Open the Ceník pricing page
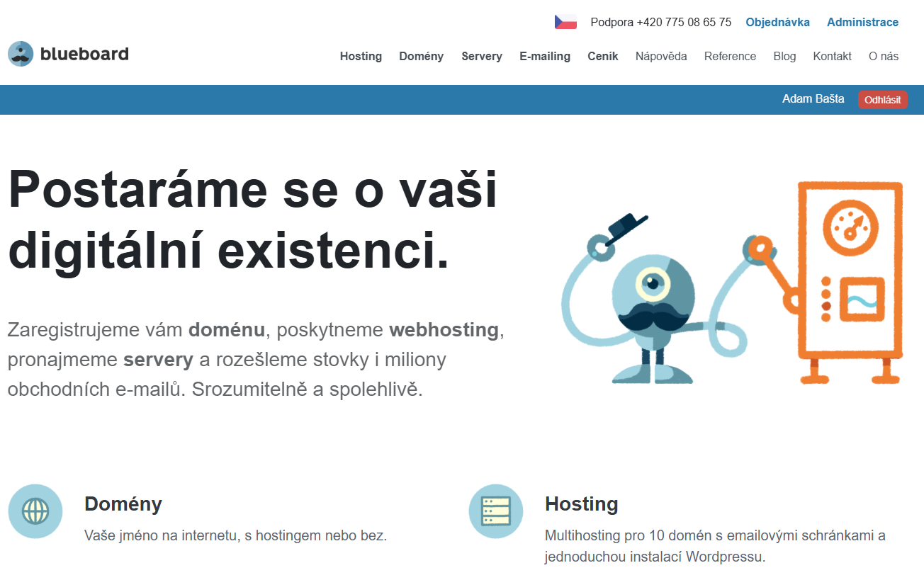 (x=603, y=57)
